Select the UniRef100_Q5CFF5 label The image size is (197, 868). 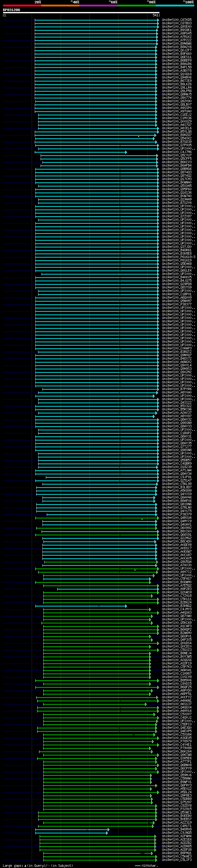pyautogui.click(x=177, y=159)
